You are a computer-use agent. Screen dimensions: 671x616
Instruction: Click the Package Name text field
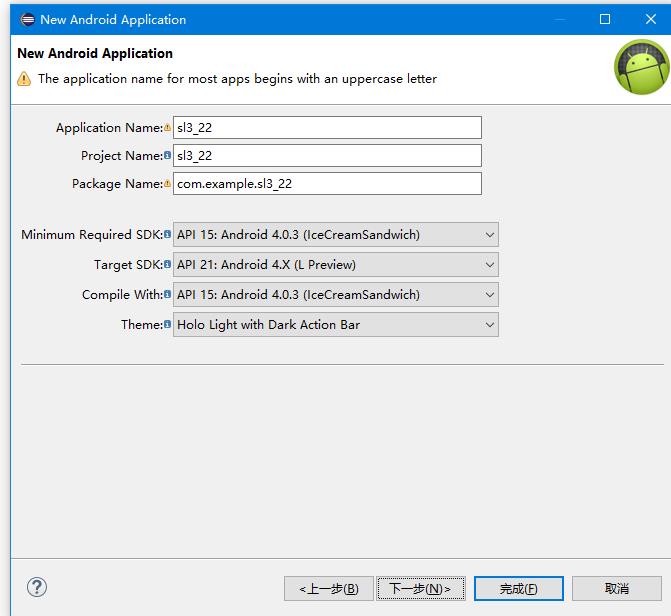pos(327,184)
